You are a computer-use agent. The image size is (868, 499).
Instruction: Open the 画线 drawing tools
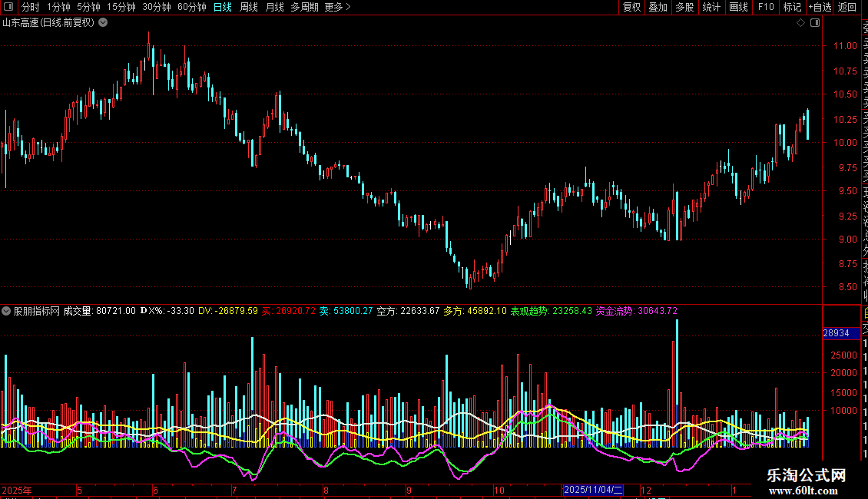click(x=738, y=8)
